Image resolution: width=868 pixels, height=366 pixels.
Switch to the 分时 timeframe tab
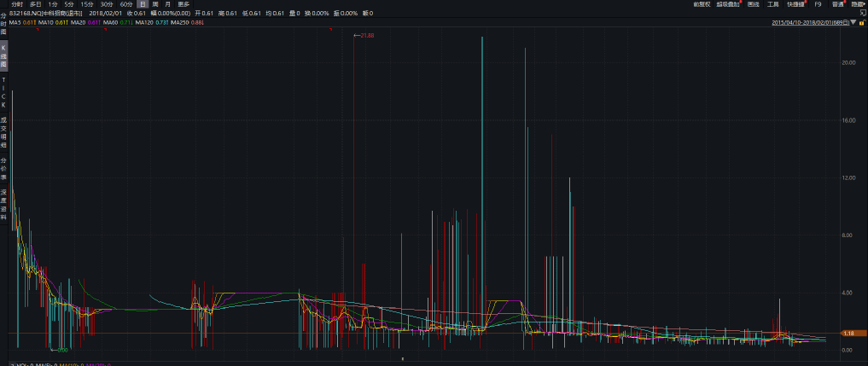16,4
